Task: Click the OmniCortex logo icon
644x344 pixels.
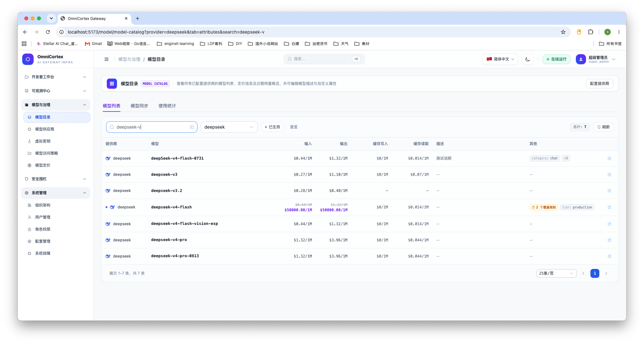Action: click(x=28, y=59)
